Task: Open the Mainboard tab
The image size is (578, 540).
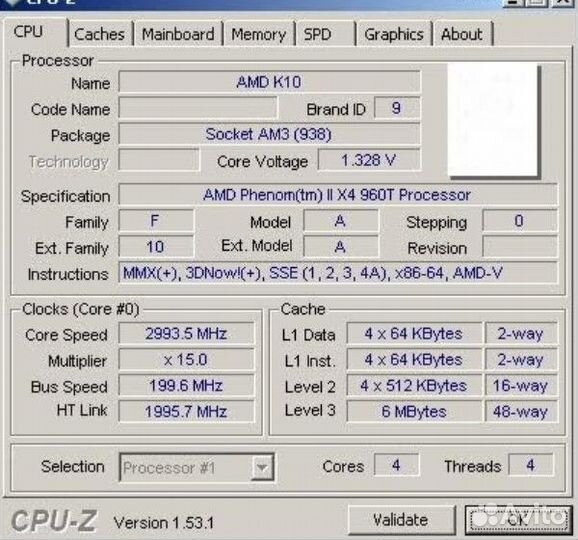Action: (178, 34)
